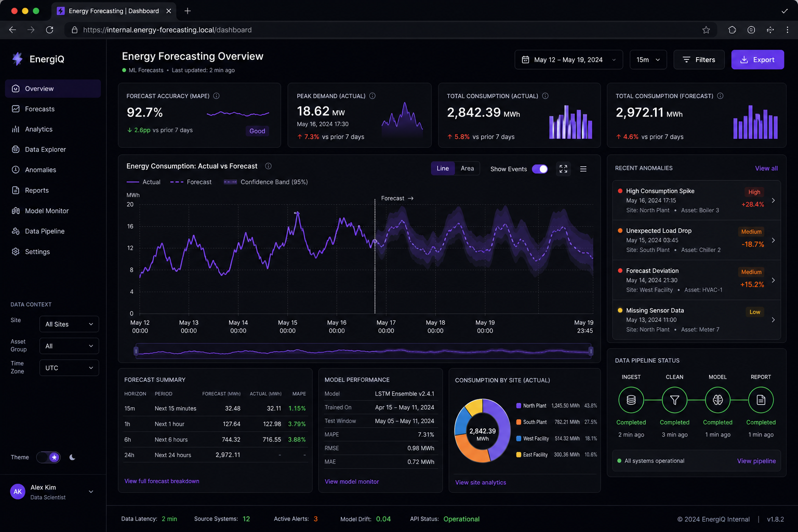Screen dimensions: 798x532
Task: Go to Analytics in the sidebar
Action: click(x=53, y=129)
